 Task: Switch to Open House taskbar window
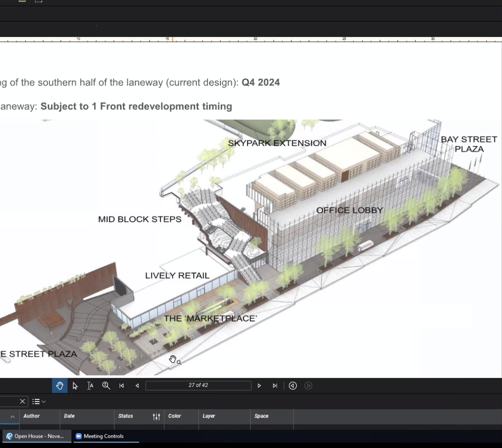pos(35,436)
